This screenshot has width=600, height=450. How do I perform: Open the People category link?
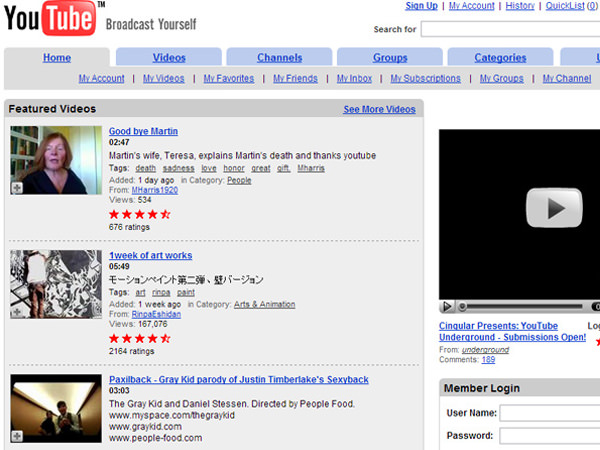239,180
